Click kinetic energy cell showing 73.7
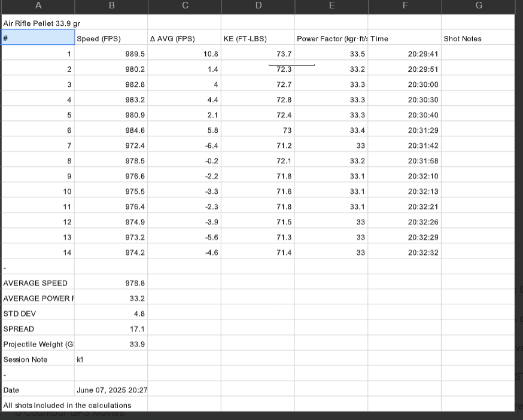The height and width of the screenshot is (420, 523). (x=258, y=54)
